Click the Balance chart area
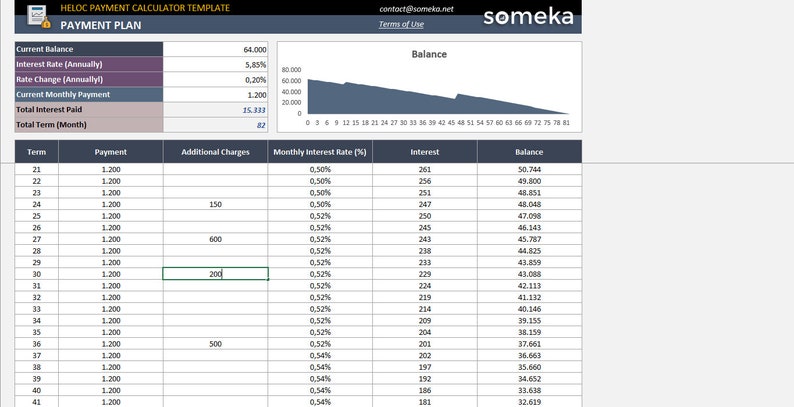 (x=429, y=87)
